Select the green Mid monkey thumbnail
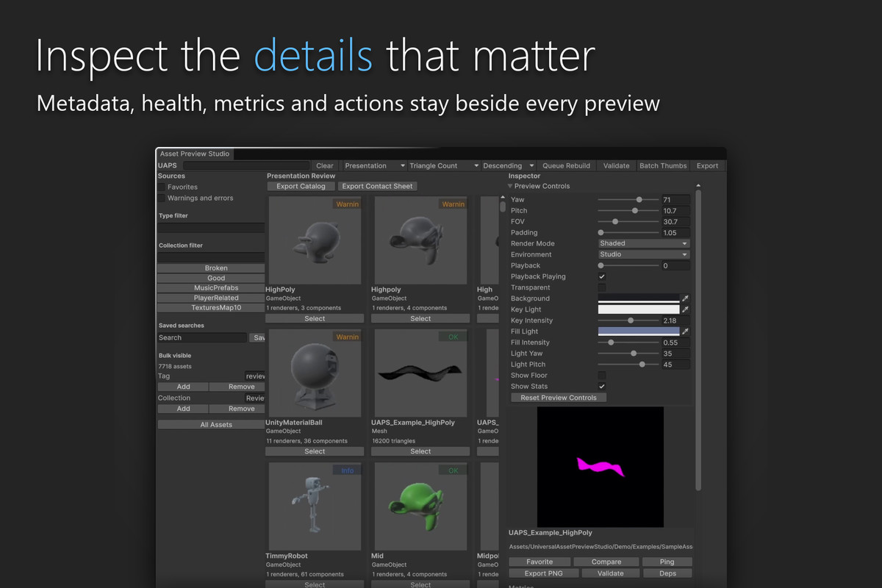The height and width of the screenshot is (588, 882). point(420,506)
